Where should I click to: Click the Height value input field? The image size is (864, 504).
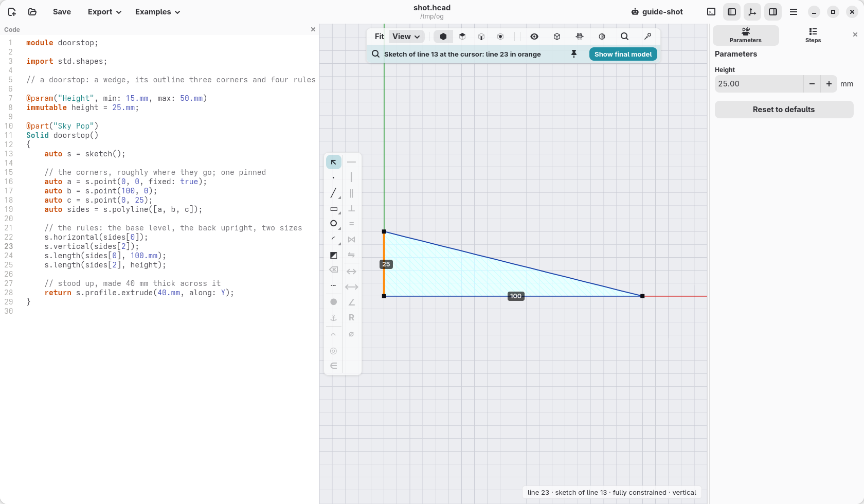pyautogui.click(x=759, y=84)
